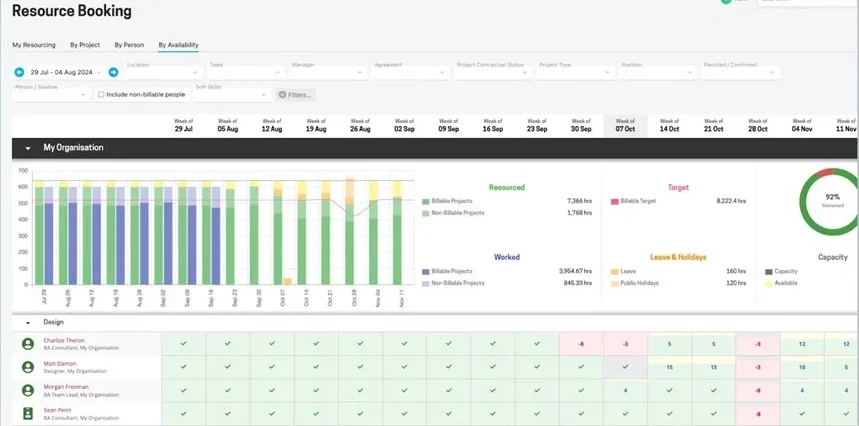Viewport: 859px width, 426px height.
Task: Open the Soft Skills dropdown
Action: (x=232, y=95)
